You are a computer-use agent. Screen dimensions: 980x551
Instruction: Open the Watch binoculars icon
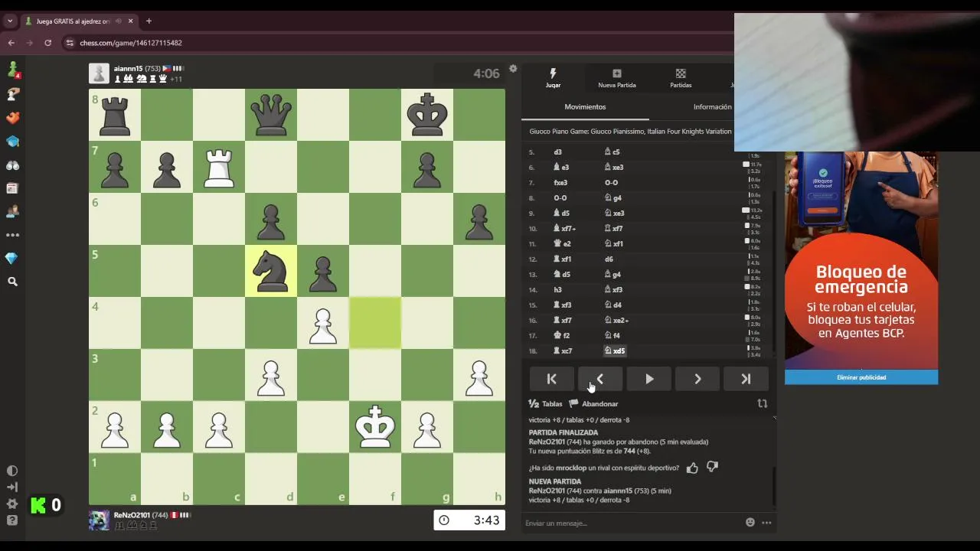(x=12, y=165)
